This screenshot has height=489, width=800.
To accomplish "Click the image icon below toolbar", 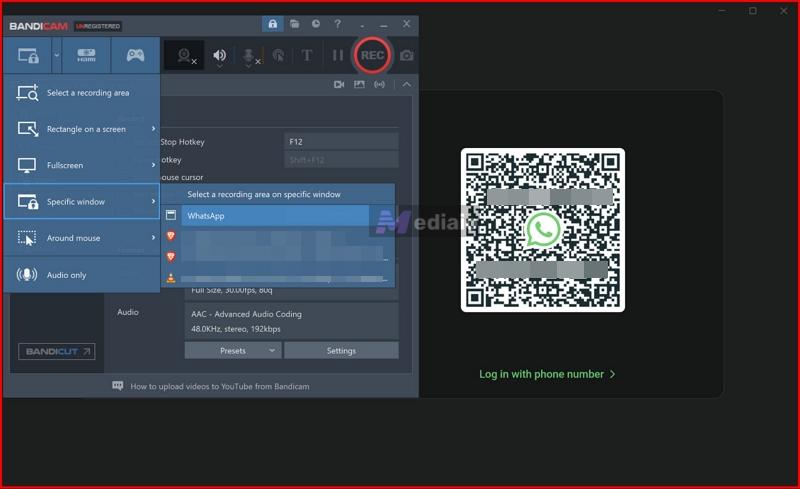I will (x=359, y=84).
